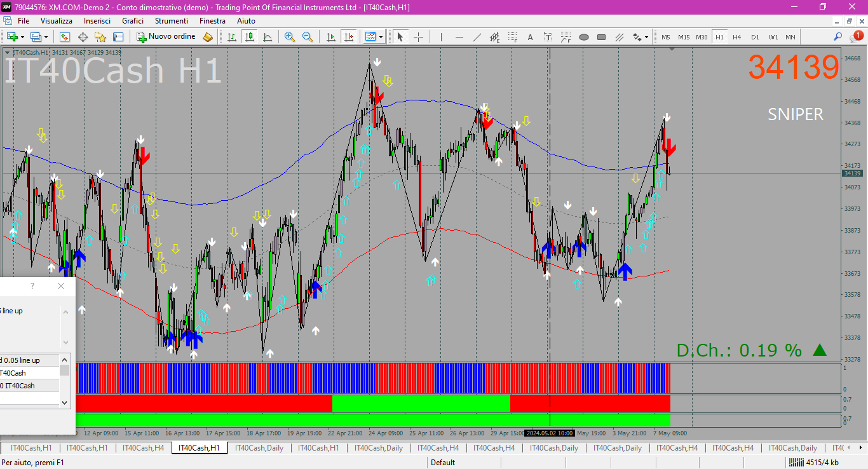Screen dimensions: 868x469
Task: Open the Finestra menu
Action: coord(212,21)
